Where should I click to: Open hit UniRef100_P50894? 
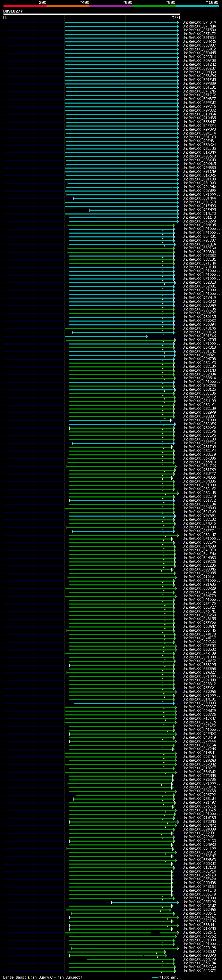(199, 324)
